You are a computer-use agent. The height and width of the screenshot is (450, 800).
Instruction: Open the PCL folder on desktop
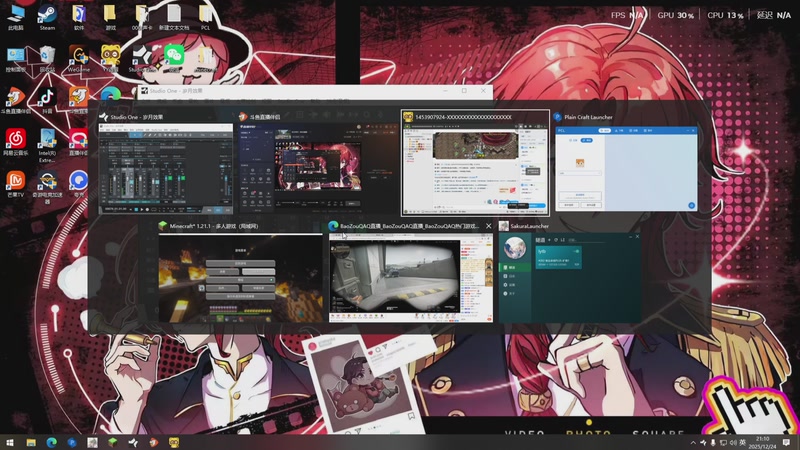click(205, 17)
